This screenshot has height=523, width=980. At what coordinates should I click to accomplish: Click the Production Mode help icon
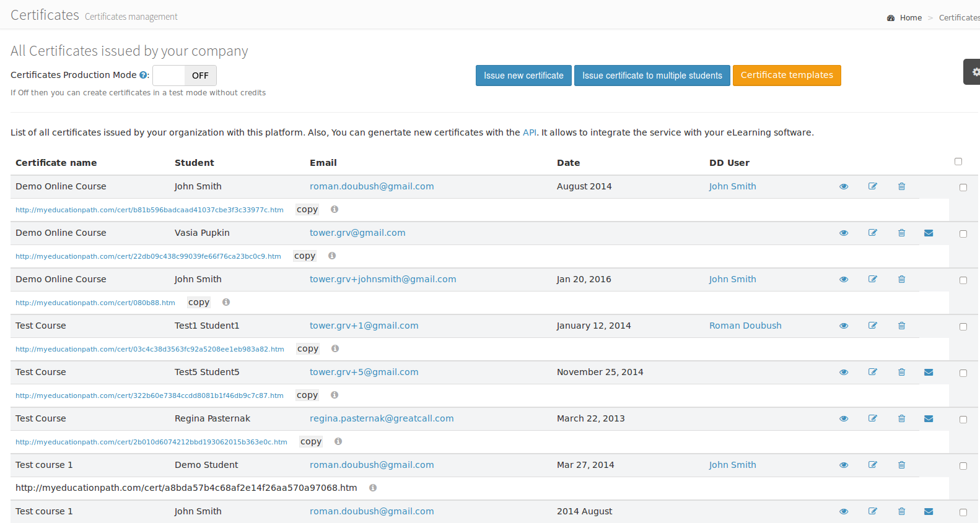pyautogui.click(x=143, y=75)
